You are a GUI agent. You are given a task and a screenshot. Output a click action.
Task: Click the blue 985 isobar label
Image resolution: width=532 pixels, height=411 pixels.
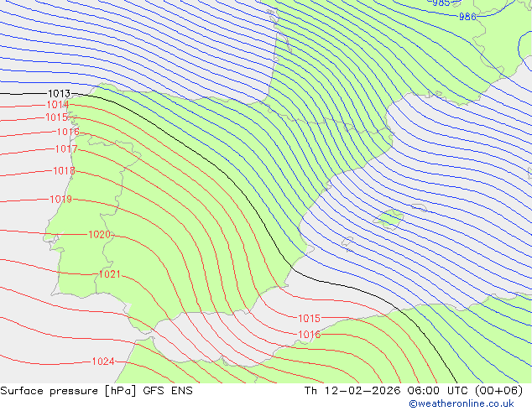[442, 3]
